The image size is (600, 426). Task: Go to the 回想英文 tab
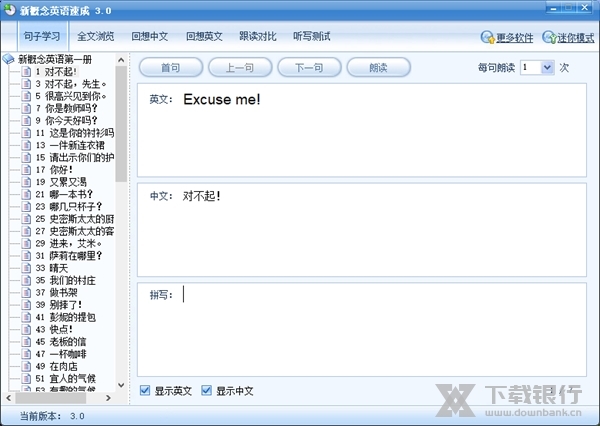[204, 36]
